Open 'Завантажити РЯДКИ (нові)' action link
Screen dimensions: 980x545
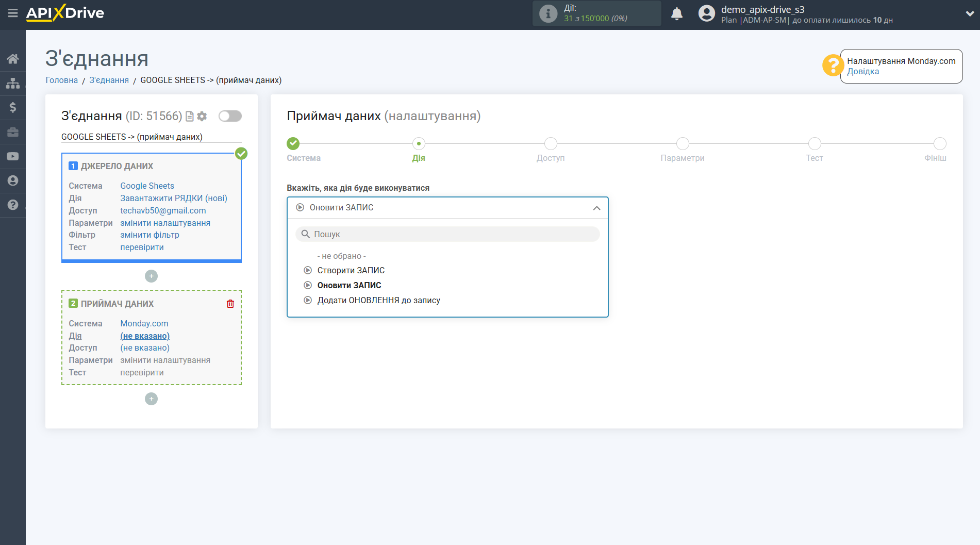click(174, 199)
